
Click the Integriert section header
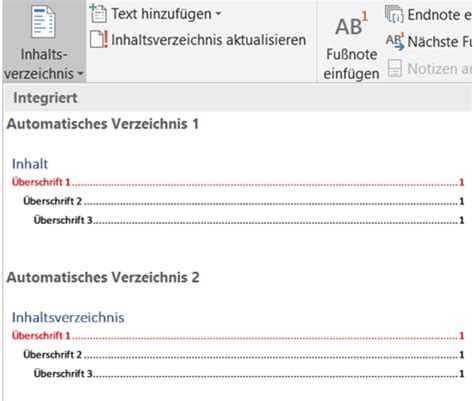pos(45,98)
